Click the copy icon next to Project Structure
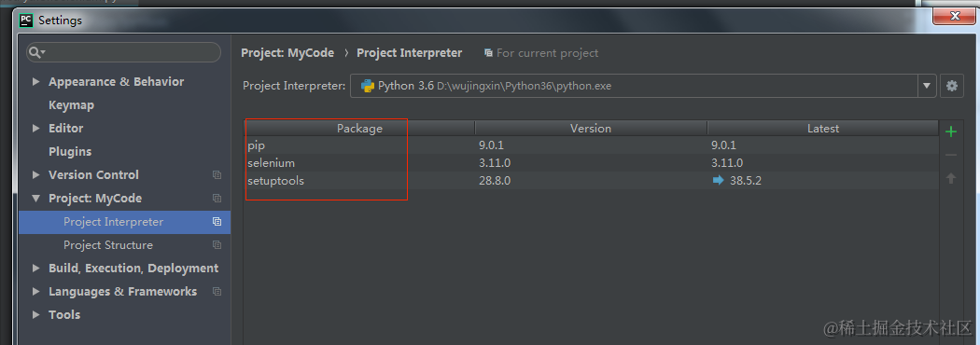This screenshot has width=980, height=345. tap(217, 245)
